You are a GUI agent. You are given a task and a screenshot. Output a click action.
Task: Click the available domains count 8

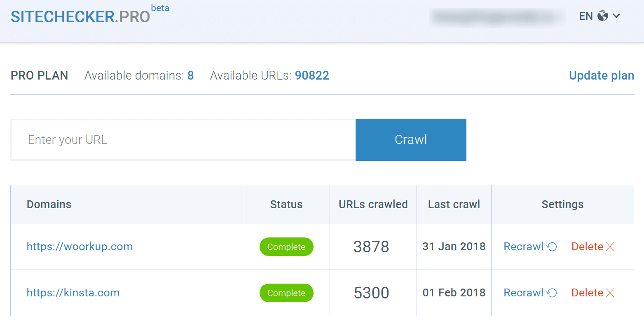click(191, 75)
